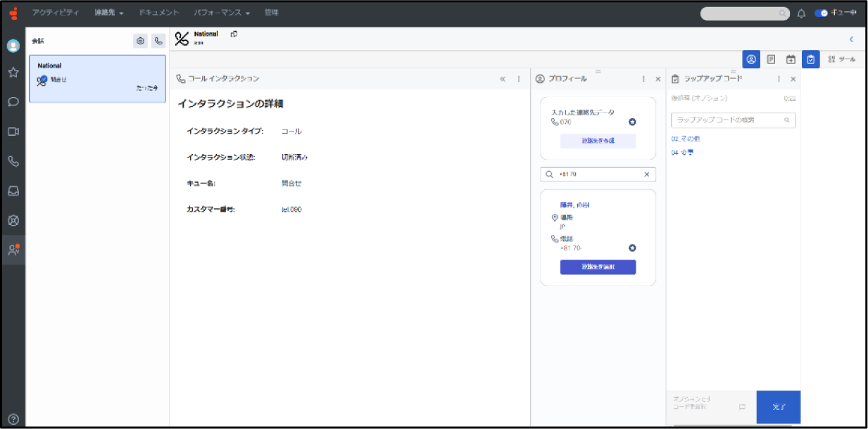868x429 pixels.
Task: Open the conversation settings gear icon
Action: 141,41
